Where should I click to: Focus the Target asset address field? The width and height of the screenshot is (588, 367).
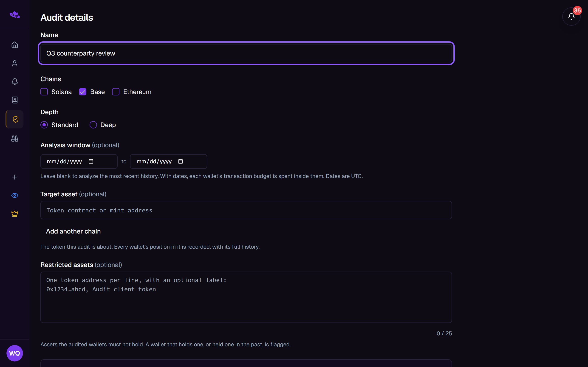point(246,210)
